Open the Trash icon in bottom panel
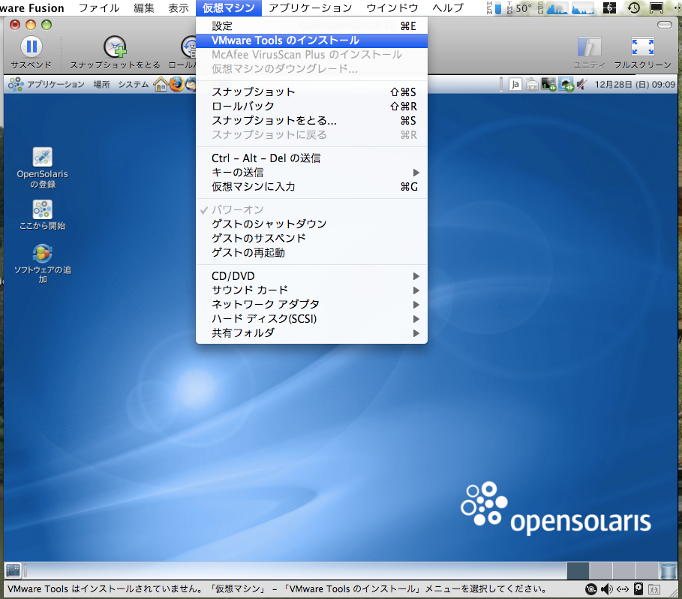 click(x=668, y=570)
